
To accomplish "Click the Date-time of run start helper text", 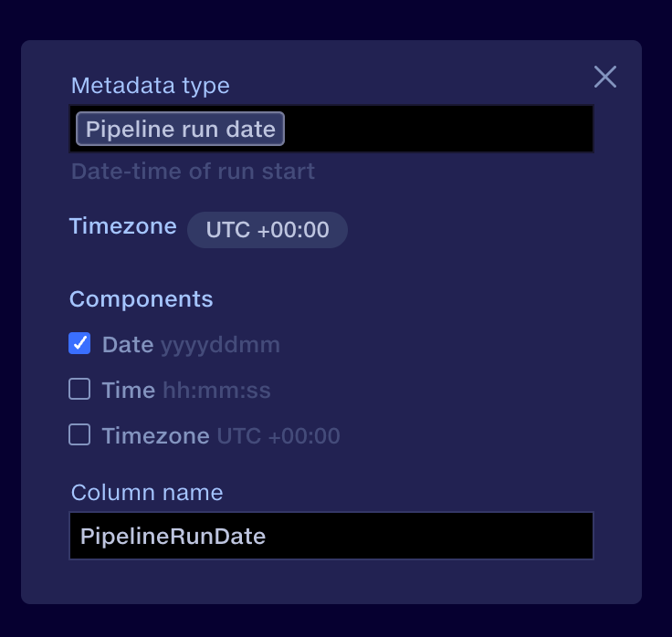I will 193,172.
